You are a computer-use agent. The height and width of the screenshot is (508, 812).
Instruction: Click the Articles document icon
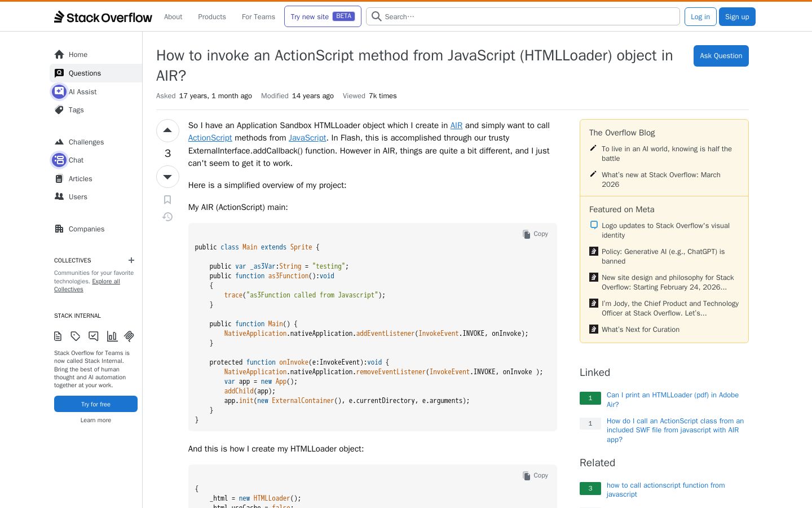click(59, 178)
